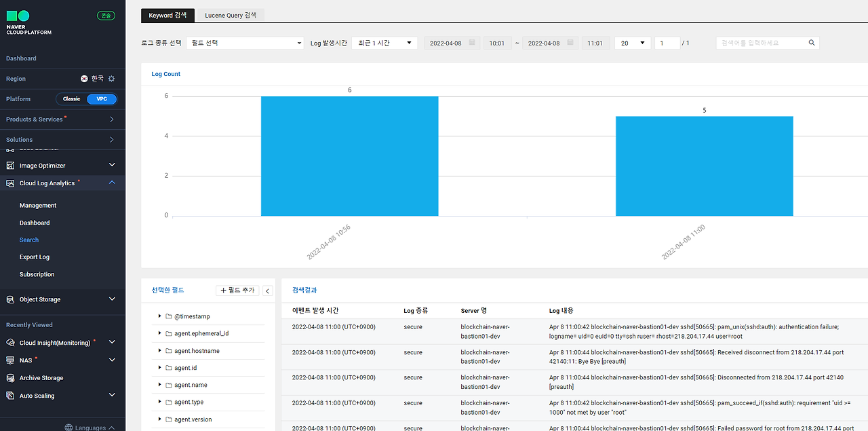Select the log row containing Bye Bye [preauth]
868x431 pixels.
click(x=574, y=357)
